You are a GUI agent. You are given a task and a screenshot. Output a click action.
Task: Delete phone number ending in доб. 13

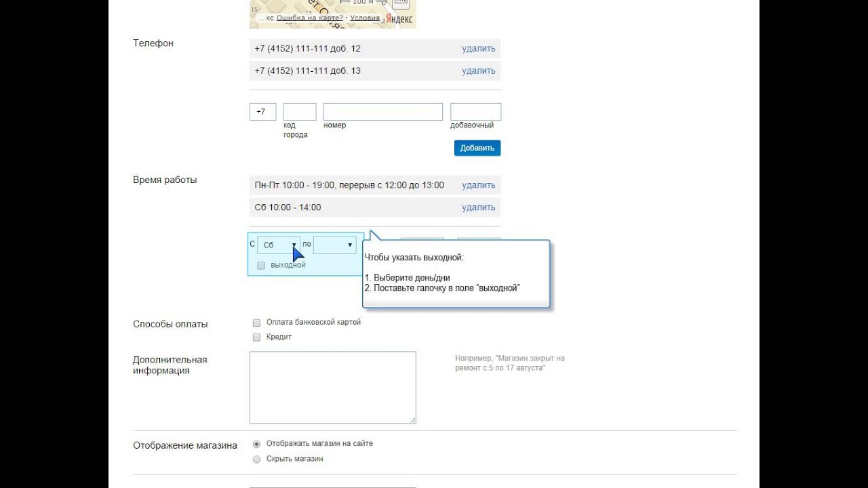tap(478, 70)
